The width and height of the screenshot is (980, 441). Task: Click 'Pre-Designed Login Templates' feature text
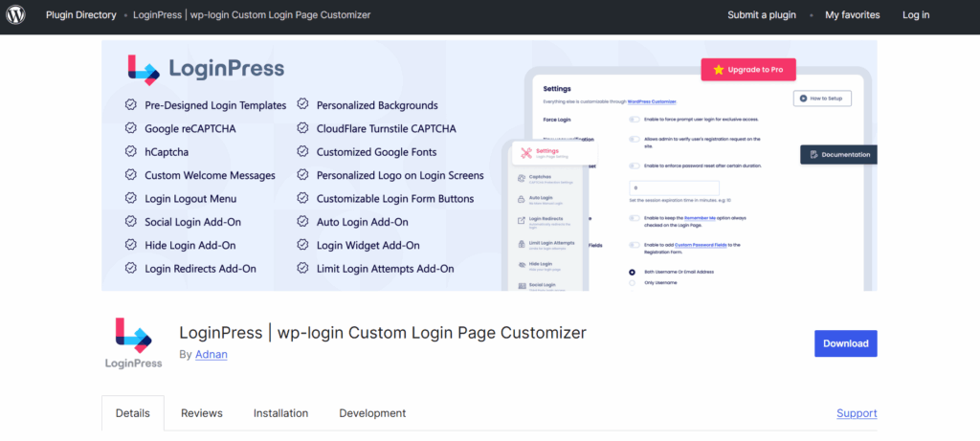215,105
